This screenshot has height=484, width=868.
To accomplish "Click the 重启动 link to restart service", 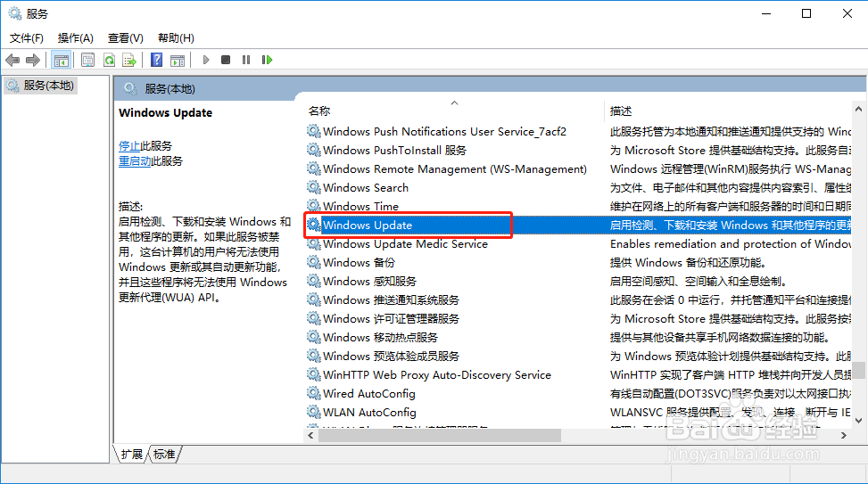I will coord(135,161).
